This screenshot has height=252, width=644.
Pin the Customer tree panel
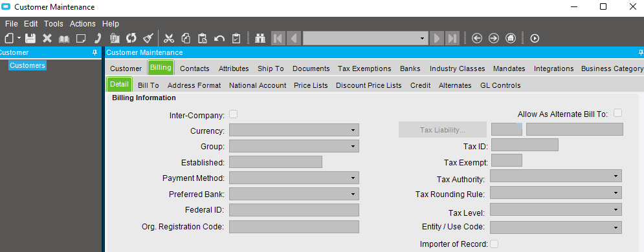tap(95, 52)
